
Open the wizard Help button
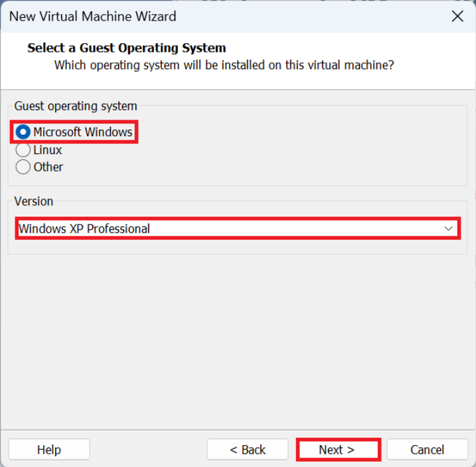[x=49, y=449]
